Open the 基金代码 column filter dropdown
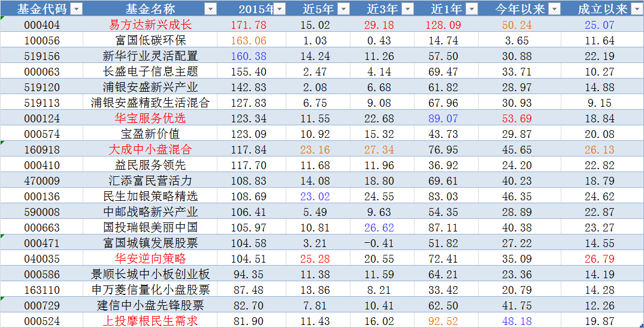The image size is (644, 328). (x=77, y=9)
